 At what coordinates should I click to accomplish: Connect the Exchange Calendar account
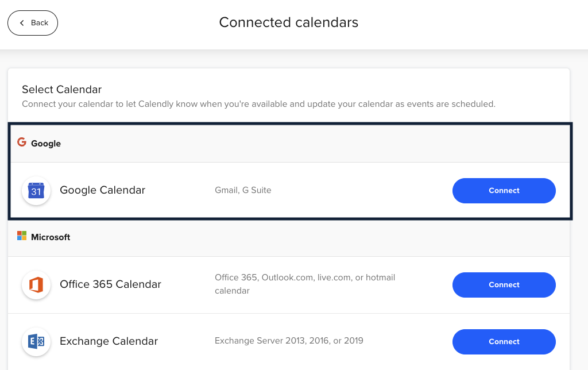[x=504, y=341]
